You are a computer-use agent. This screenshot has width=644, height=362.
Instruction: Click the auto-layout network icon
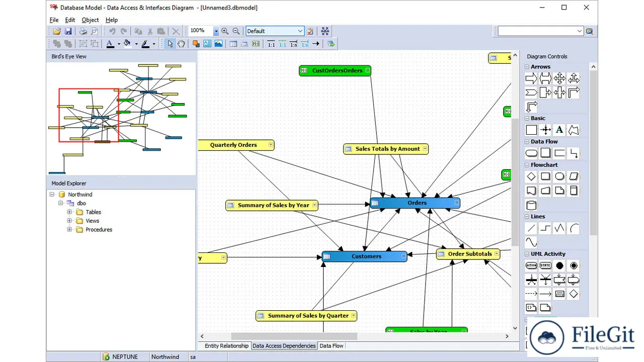325,31
